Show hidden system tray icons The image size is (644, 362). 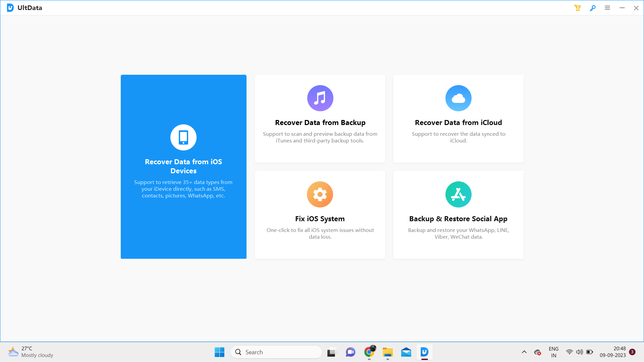[x=524, y=352]
